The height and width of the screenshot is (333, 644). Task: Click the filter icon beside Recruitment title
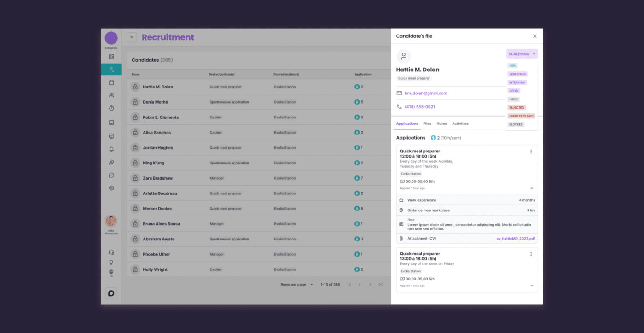132,37
